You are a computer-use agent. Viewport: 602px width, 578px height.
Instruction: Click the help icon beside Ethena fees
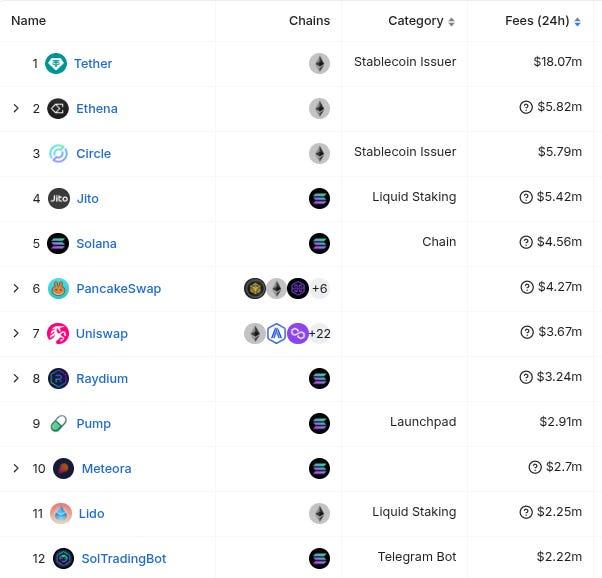click(x=526, y=107)
